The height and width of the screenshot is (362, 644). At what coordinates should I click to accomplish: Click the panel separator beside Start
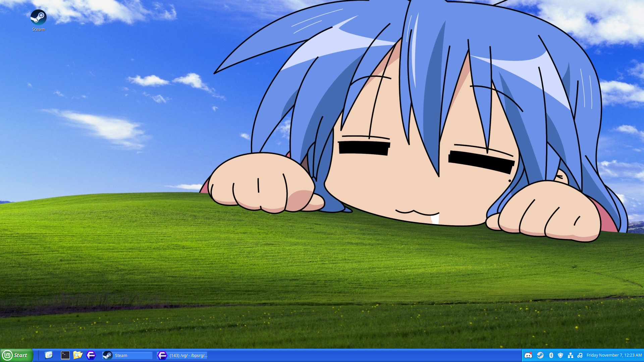[x=38, y=355]
